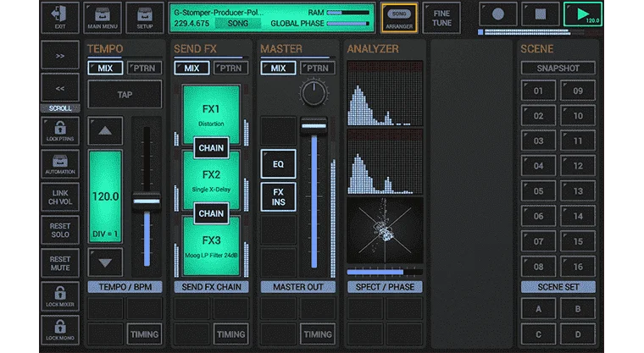The height and width of the screenshot is (353, 644).
Task: Open Master FX INS
Action: 278,197
